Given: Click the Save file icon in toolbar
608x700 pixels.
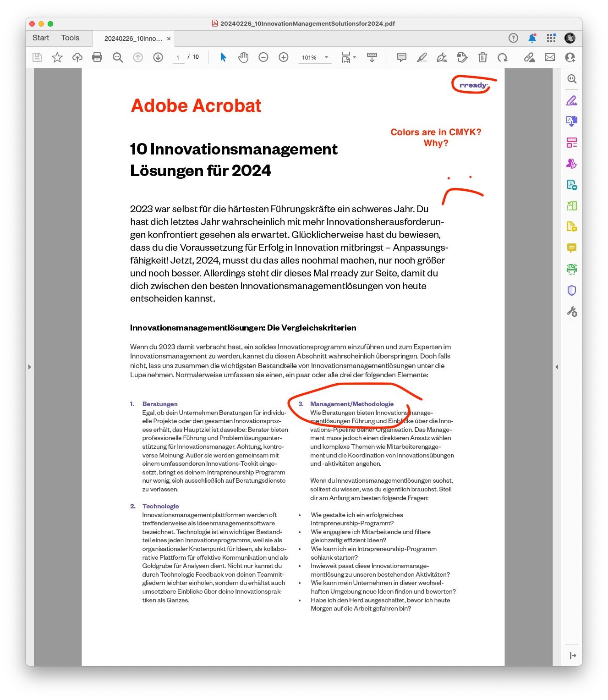Looking at the screenshot, I should [37, 57].
